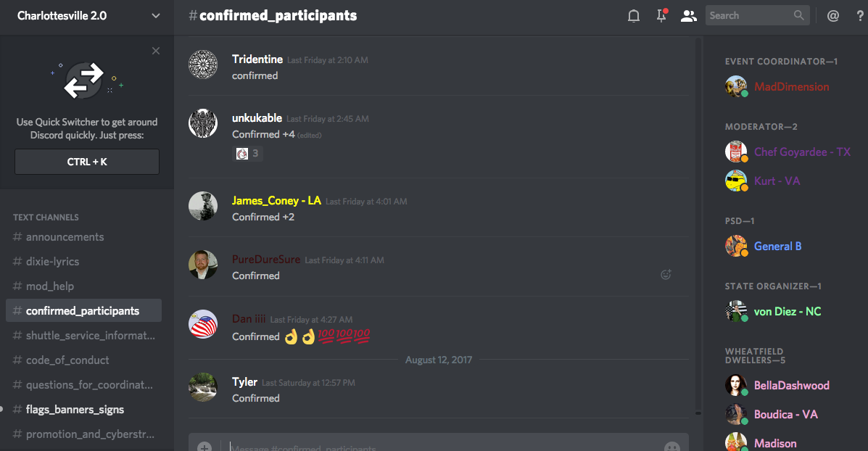This screenshot has height=451, width=868.
Task: Open the emoji picker in message box
Action: [x=672, y=447]
